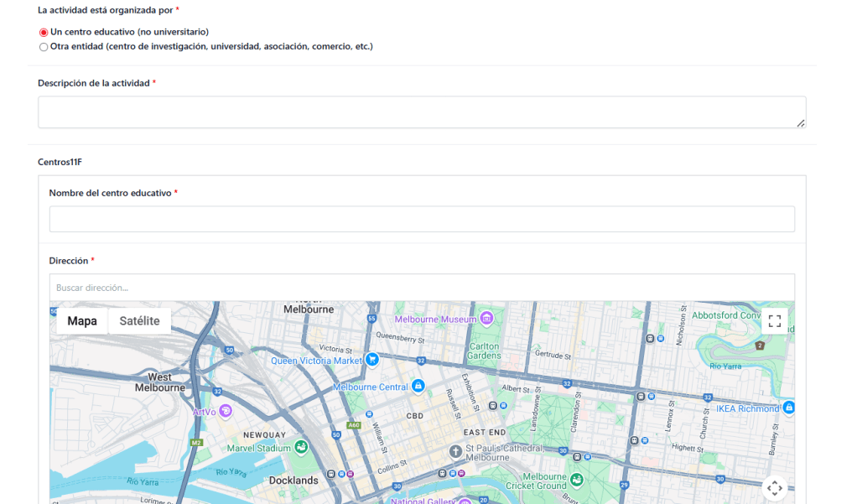Click the Queen Victoria Market shopping icon
Image resolution: width=857 pixels, height=504 pixels.
pyautogui.click(x=372, y=360)
